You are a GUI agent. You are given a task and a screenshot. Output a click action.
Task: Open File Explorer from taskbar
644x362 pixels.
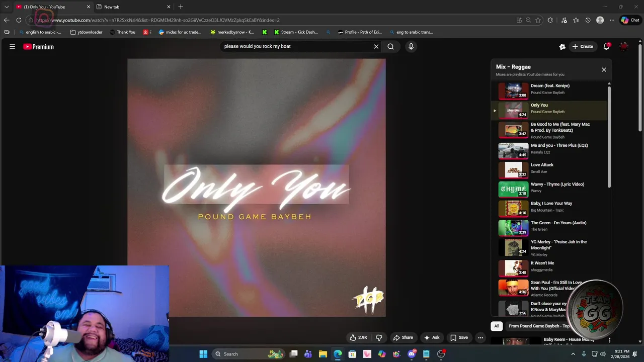(323, 354)
